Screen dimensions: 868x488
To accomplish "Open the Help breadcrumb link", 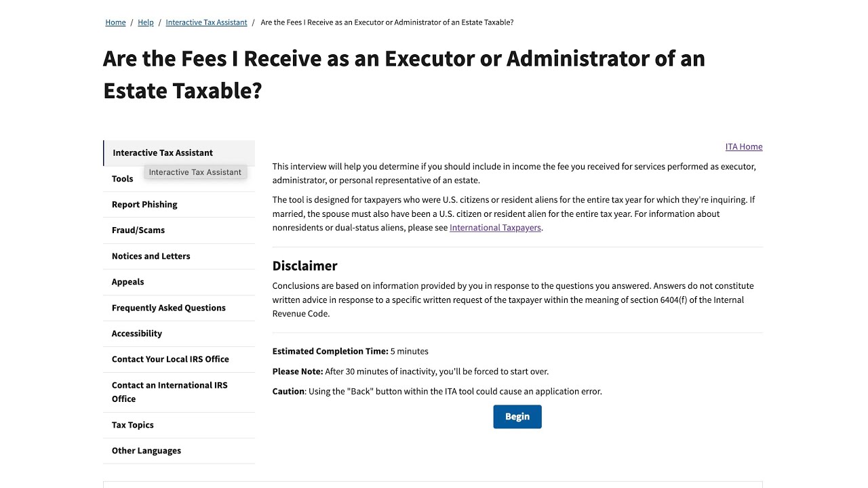I will click(146, 22).
